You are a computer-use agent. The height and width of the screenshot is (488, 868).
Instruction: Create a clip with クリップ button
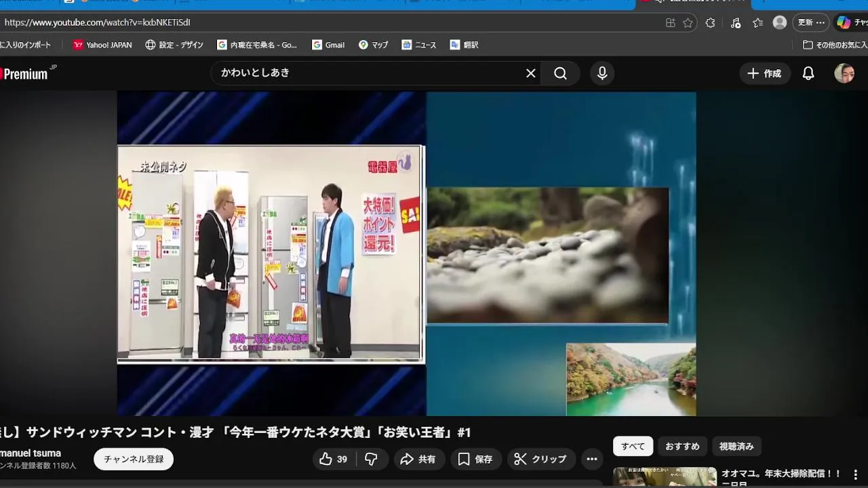tap(540, 459)
